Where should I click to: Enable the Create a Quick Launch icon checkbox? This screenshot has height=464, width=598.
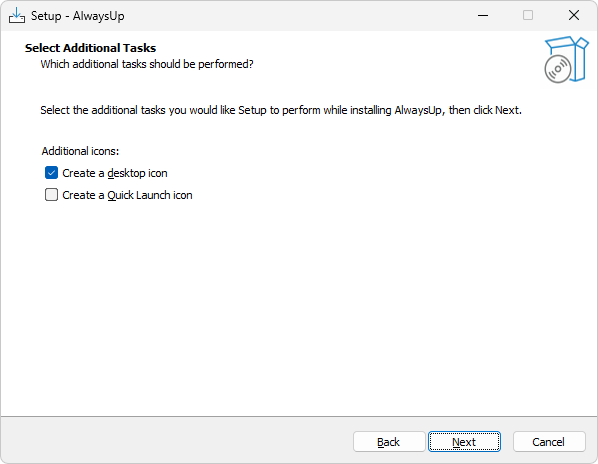tap(51, 195)
